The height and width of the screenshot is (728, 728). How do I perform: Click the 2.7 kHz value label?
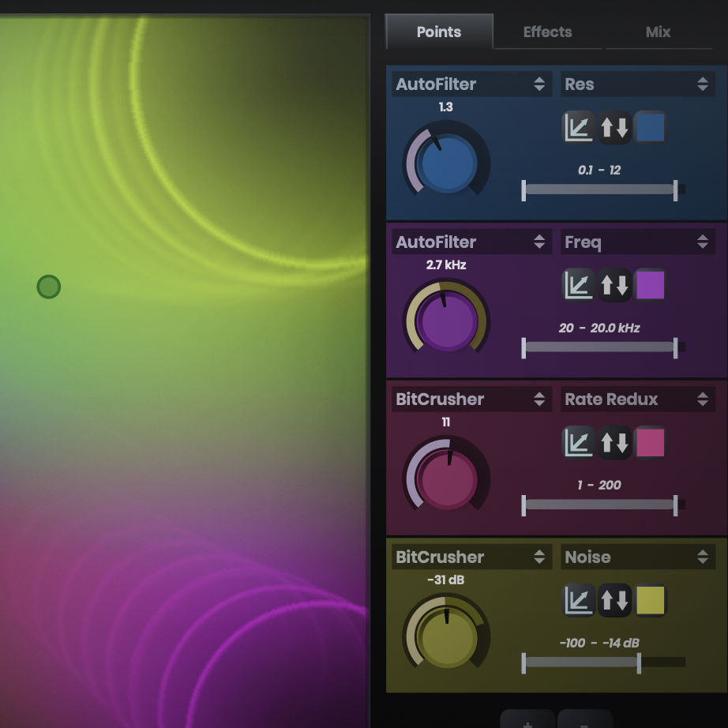coord(446,265)
